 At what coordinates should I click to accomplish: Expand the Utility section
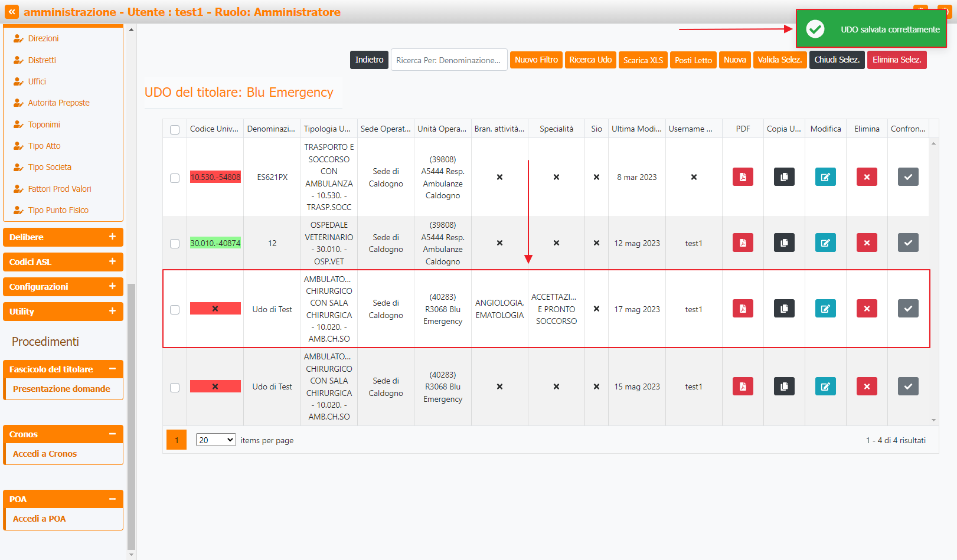63,312
